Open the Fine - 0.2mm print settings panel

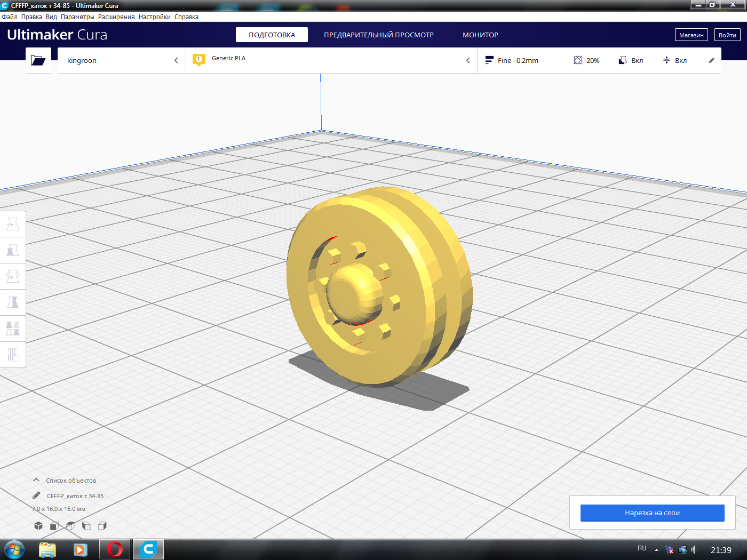point(600,60)
